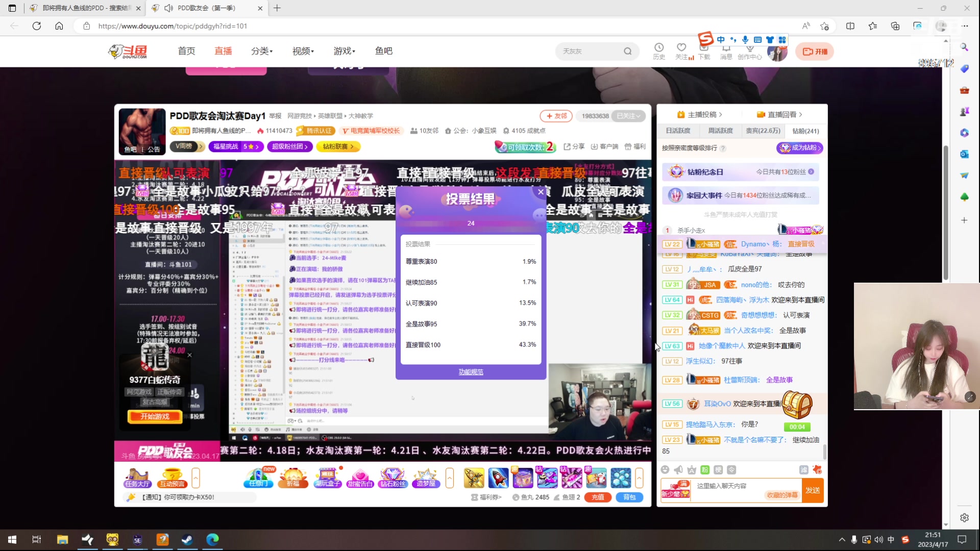Click the 可领取次数 progress badge
The width and height of the screenshot is (980, 551).
(525, 146)
